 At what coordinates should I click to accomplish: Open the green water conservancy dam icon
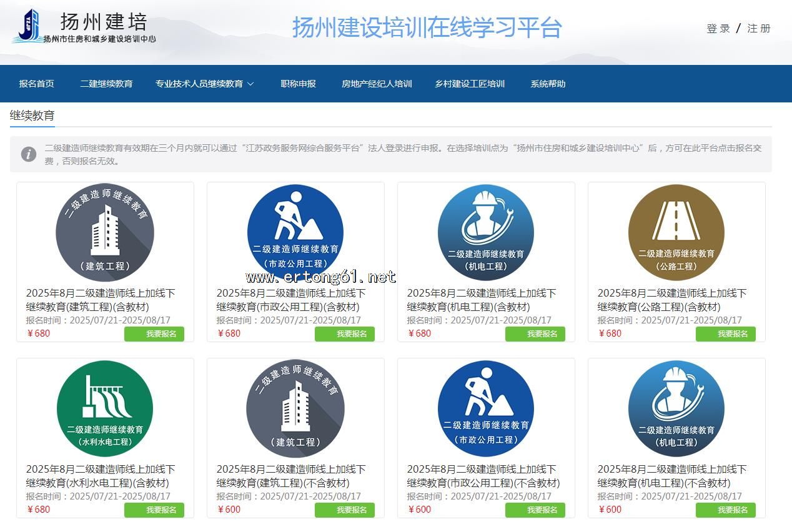pyautogui.click(x=105, y=408)
